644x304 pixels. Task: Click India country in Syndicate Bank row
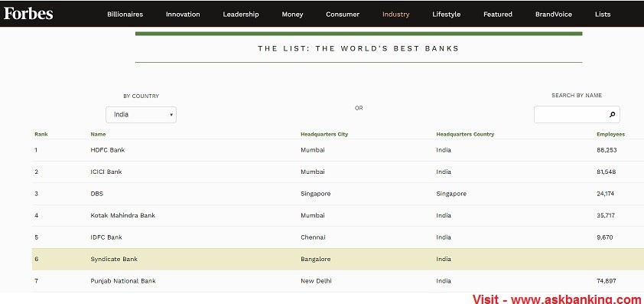[444, 259]
